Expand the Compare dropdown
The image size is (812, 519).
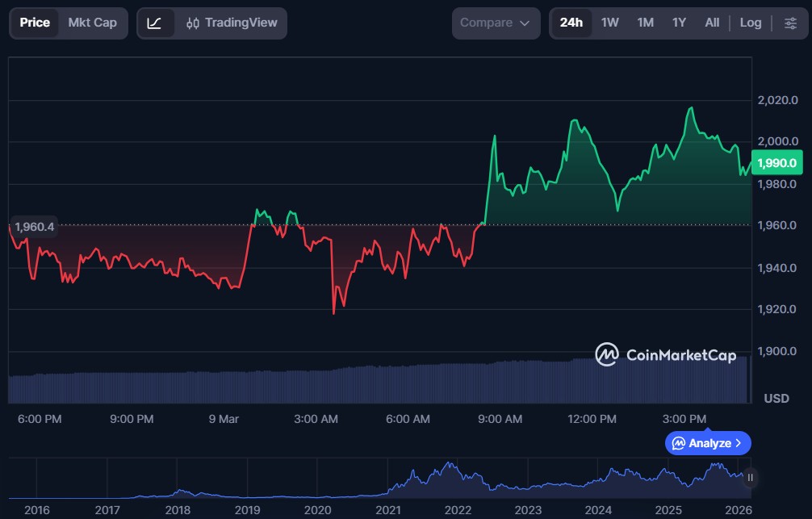[x=496, y=23]
